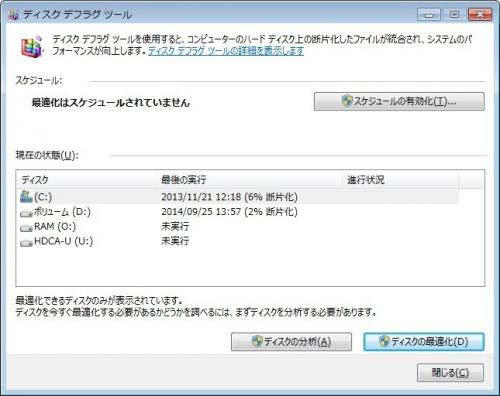Open the ディスク デフラグ ツールの詳細を表示します link
The image size is (500, 396).
point(226,51)
